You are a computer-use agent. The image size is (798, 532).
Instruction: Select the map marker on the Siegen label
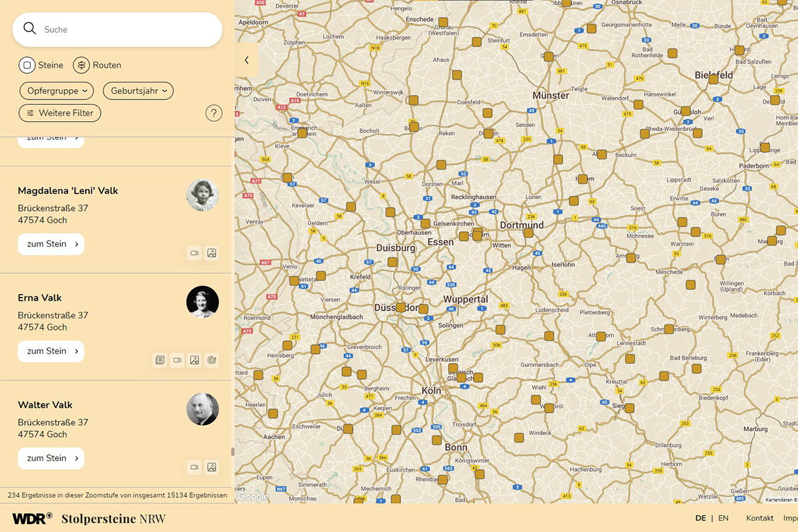tap(630, 408)
